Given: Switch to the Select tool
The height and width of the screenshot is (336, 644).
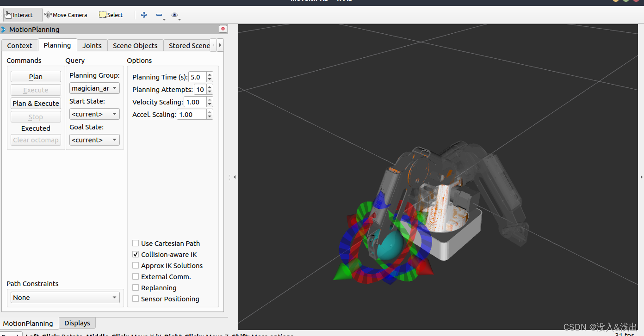Looking at the screenshot, I should [x=111, y=14].
